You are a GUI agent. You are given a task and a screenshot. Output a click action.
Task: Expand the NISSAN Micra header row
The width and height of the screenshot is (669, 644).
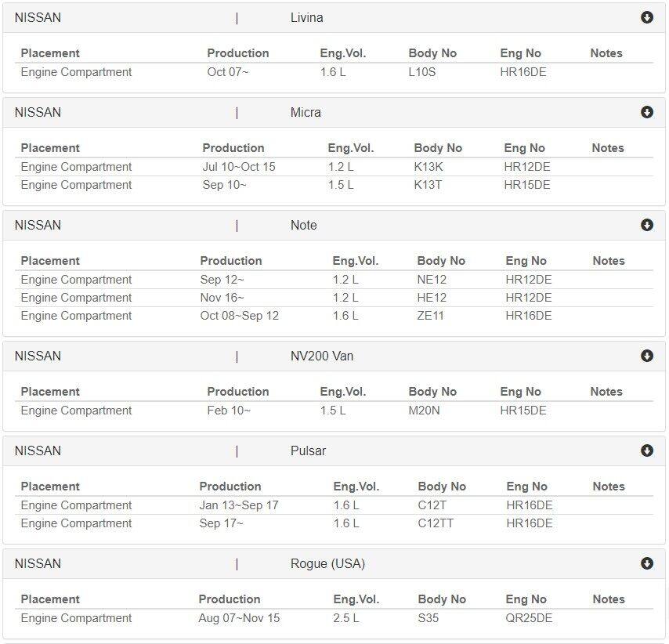(x=334, y=113)
